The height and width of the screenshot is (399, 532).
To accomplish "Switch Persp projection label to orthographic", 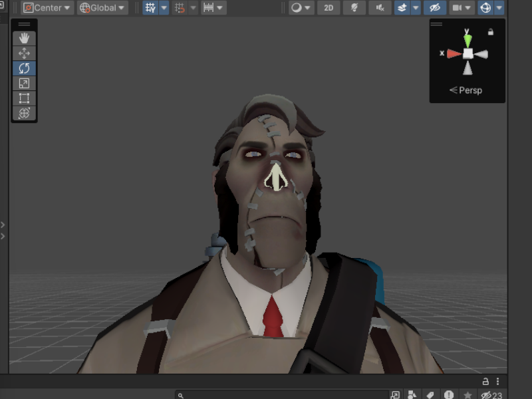I will [x=466, y=90].
